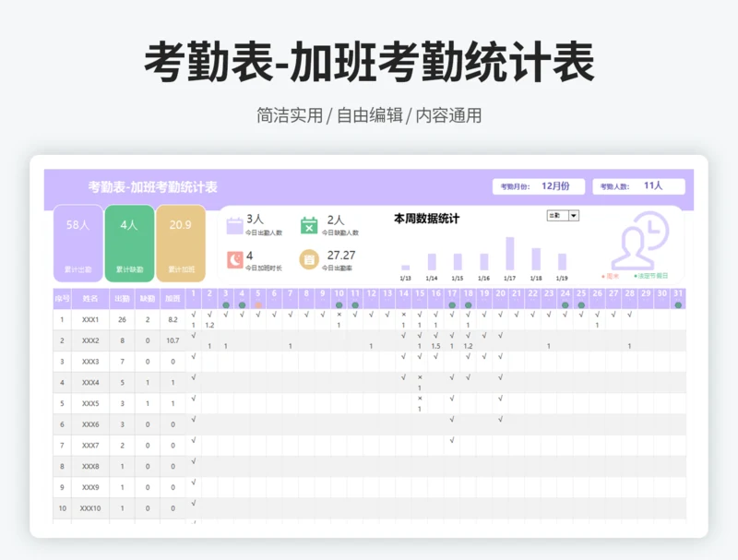
Task: Click the 1/13 bar in the weekly chart
Action: point(405,268)
